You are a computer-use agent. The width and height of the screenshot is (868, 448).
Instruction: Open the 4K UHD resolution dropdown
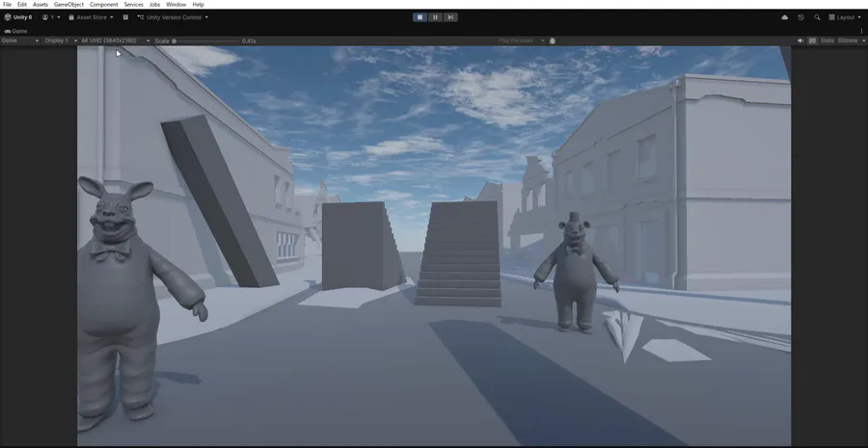[x=115, y=40]
